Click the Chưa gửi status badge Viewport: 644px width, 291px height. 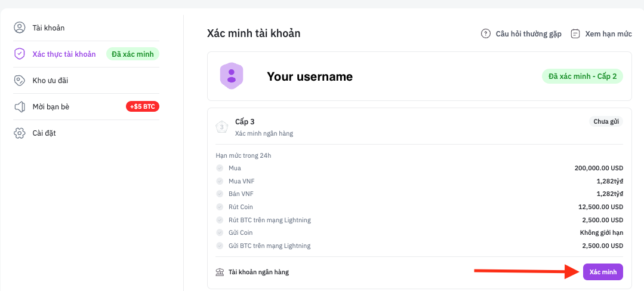click(x=606, y=121)
